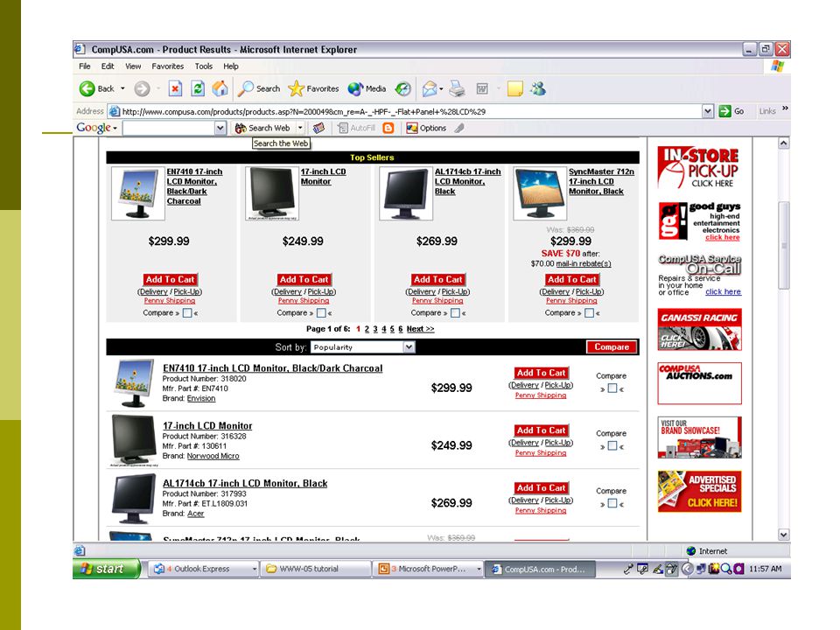Viewport: 840px width, 630px height.
Task: Refresh the page with the green arrows icon
Action: pyautogui.click(x=198, y=88)
